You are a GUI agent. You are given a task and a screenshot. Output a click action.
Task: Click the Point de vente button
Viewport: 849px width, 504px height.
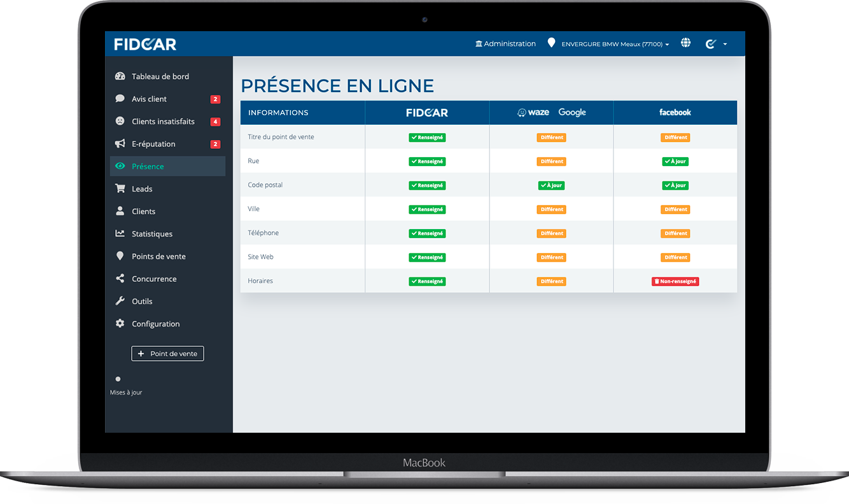pyautogui.click(x=167, y=353)
